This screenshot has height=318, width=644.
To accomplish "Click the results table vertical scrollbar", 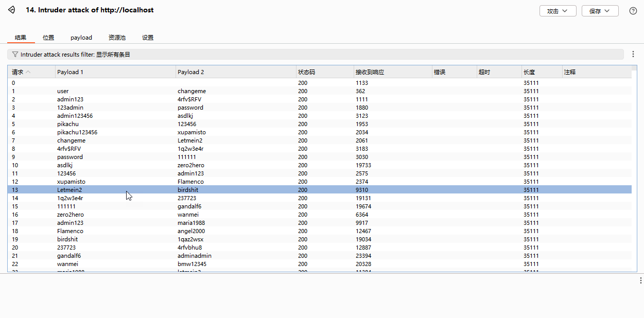I will pos(634,170).
